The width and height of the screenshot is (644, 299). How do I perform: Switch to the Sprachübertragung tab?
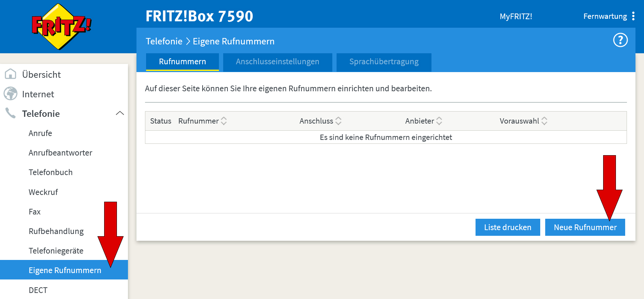coord(384,62)
